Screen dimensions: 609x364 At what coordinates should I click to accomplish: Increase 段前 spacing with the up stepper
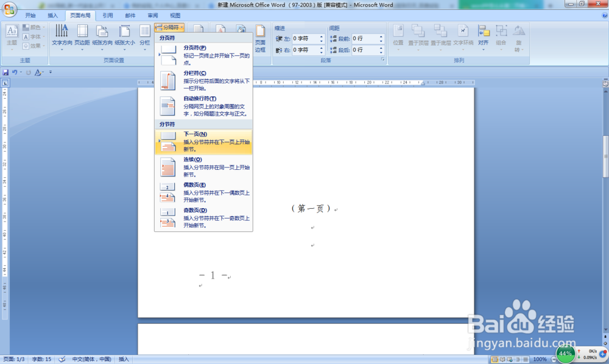click(381, 36)
